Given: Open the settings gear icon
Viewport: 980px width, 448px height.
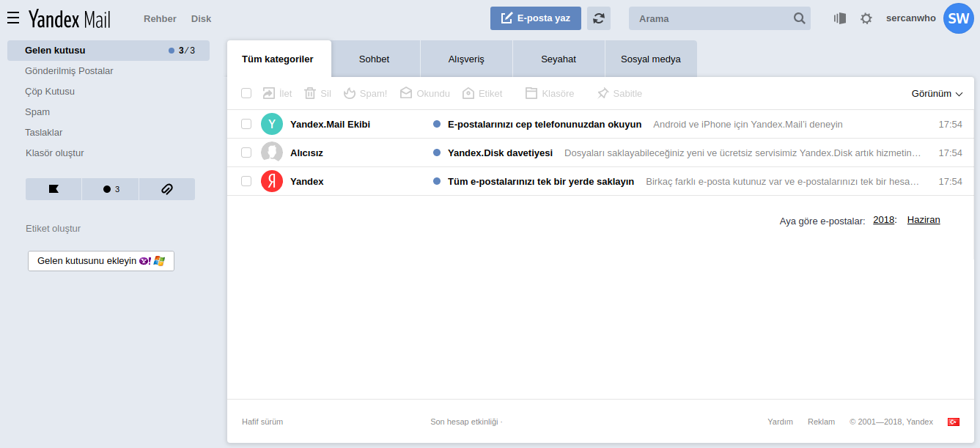Looking at the screenshot, I should point(866,18).
